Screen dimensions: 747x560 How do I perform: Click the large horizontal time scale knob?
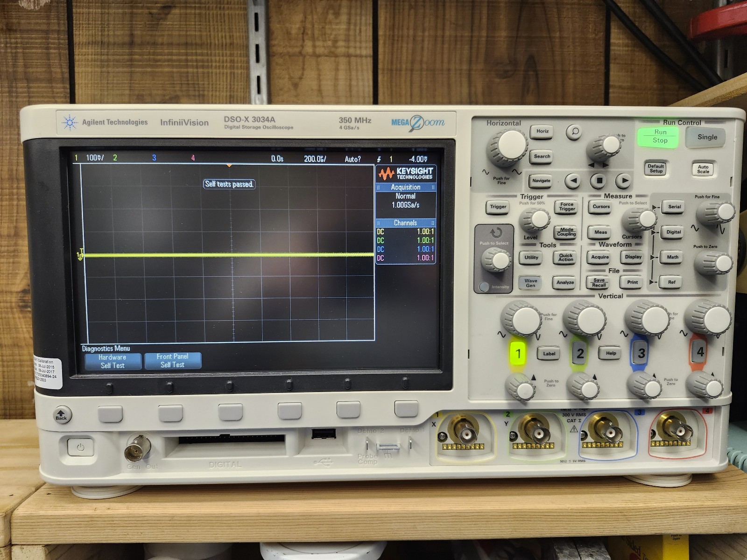[x=508, y=147]
